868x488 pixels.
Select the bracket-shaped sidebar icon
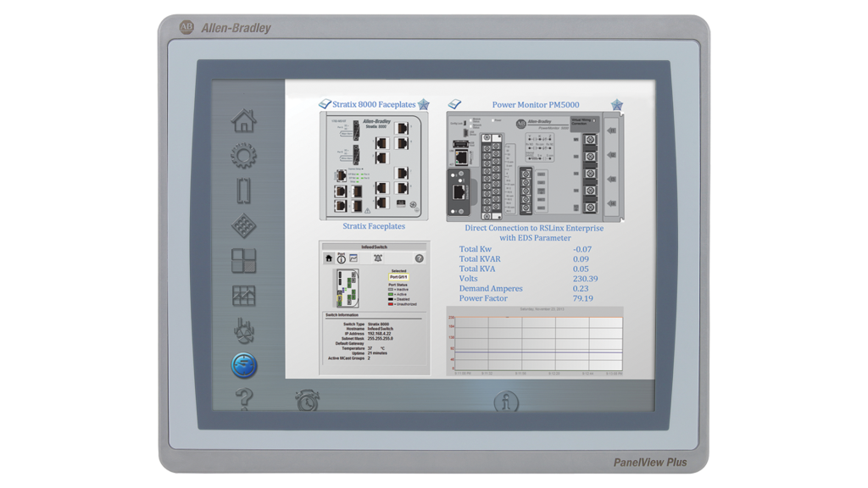pyautogui.click(x=243, y=191)
